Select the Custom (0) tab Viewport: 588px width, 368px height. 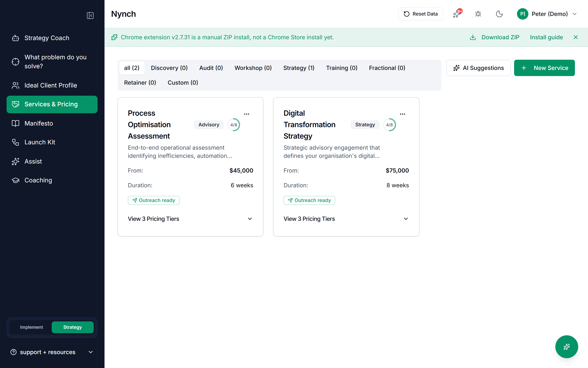click(x=183, y=83)
